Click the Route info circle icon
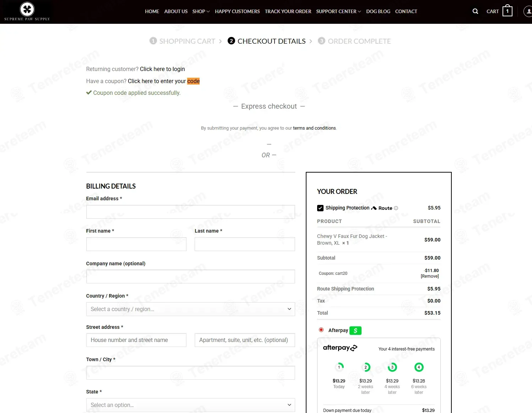Viewport: 532px width, 413px height. tap(396, 208)
